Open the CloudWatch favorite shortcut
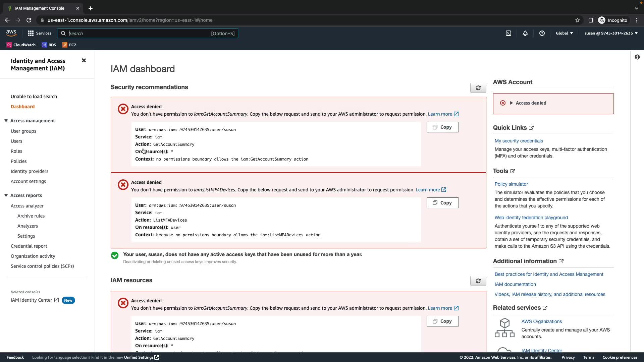The image size is (644, 362). coord(21,45)
